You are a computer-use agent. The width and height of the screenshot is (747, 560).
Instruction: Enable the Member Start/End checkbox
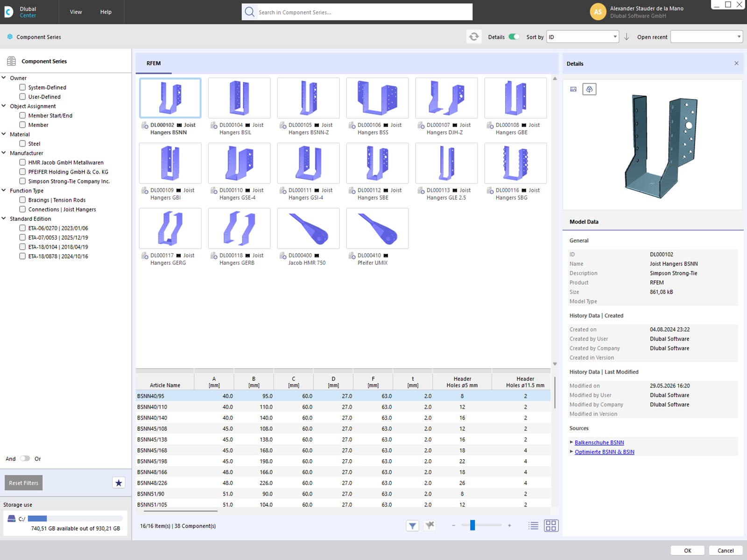click(x=22, y=115)
